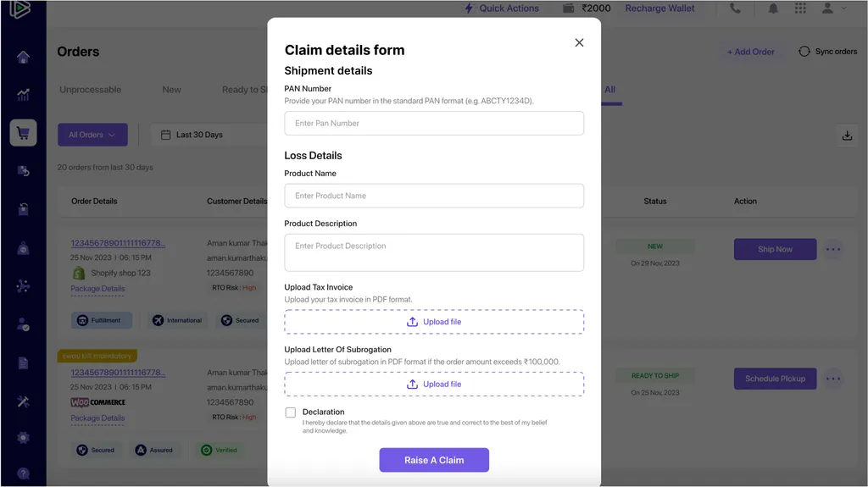
Task: Download orders using the download icon
Action: [846, 136]
